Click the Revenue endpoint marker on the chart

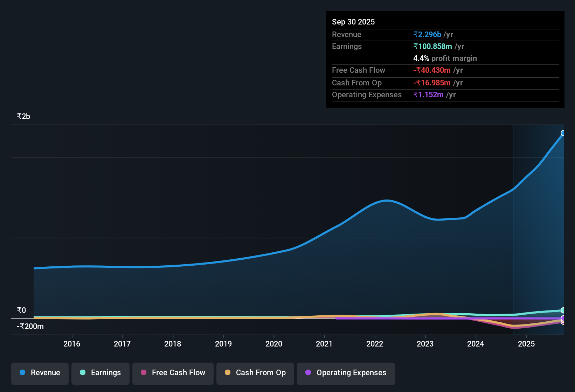pyautogui.click(x=563, y=133)
